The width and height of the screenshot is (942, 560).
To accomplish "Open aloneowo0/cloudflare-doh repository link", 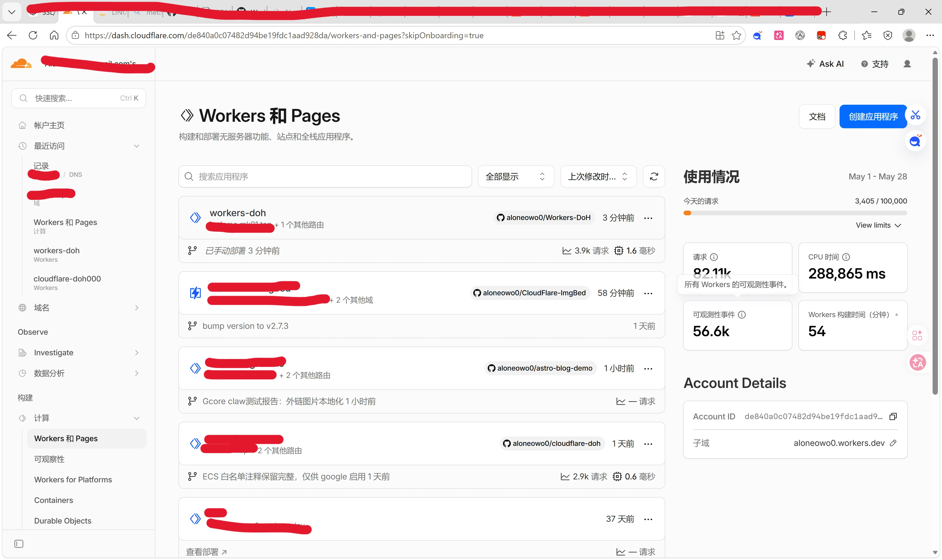I will 552,444.
